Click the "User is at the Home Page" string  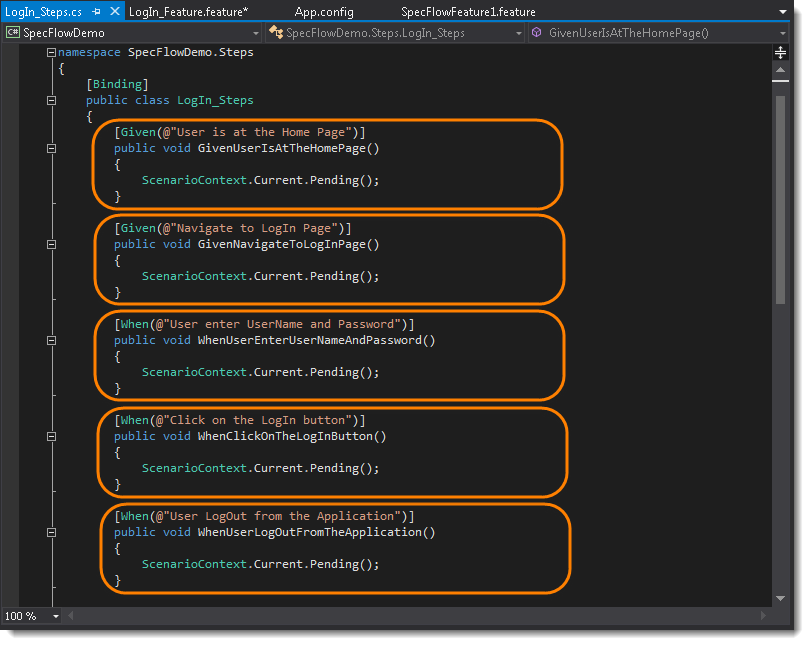pos(264,132)
